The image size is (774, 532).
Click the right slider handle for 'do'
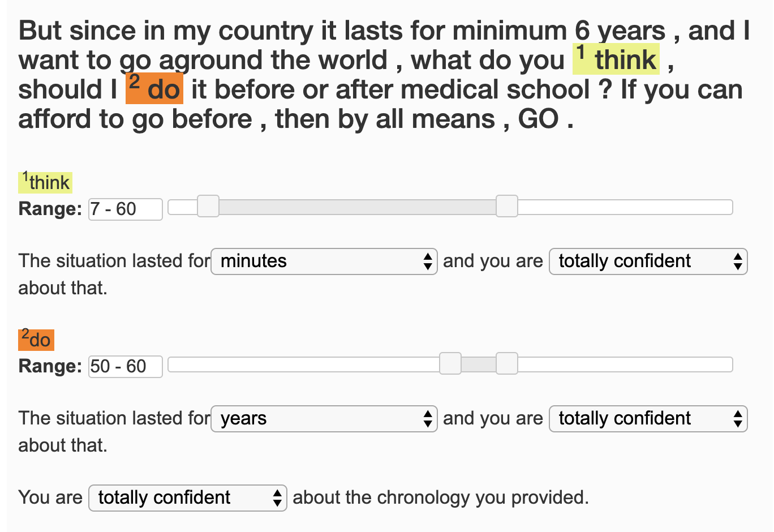(x=507, y=364)
